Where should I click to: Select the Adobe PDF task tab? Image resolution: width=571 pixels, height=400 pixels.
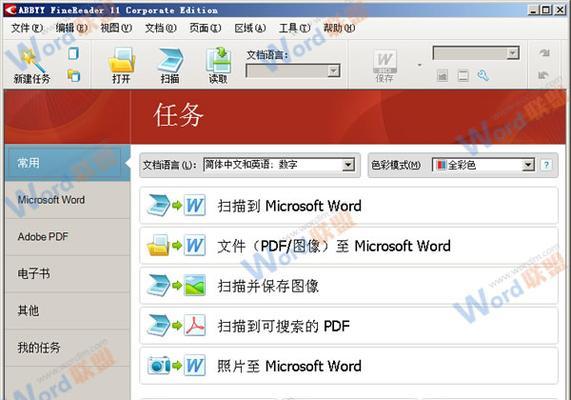pyautogui.click(x=67, y=237)
